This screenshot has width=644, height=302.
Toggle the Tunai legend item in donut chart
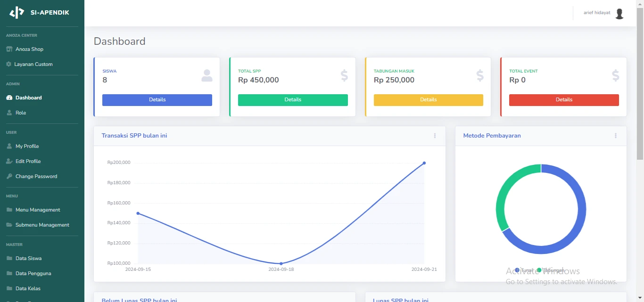(x=524, y=270)
